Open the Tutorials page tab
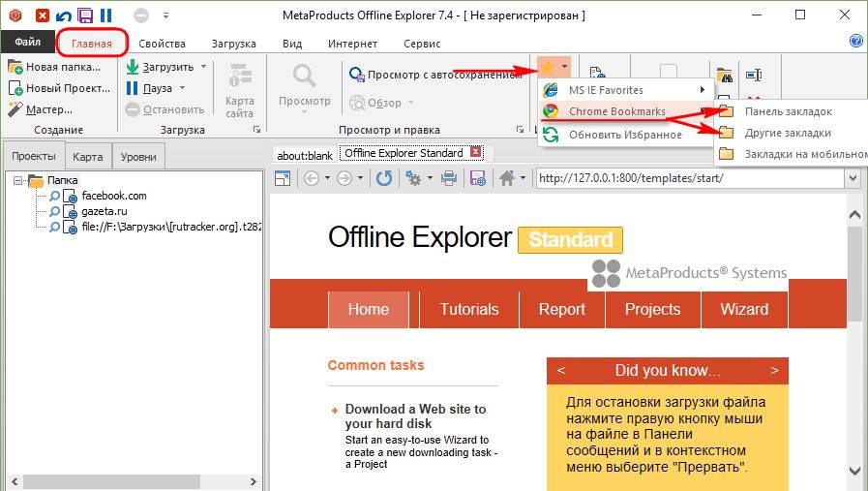The height and width of the screenshot is (491, 868). click(x=469, y=309)
